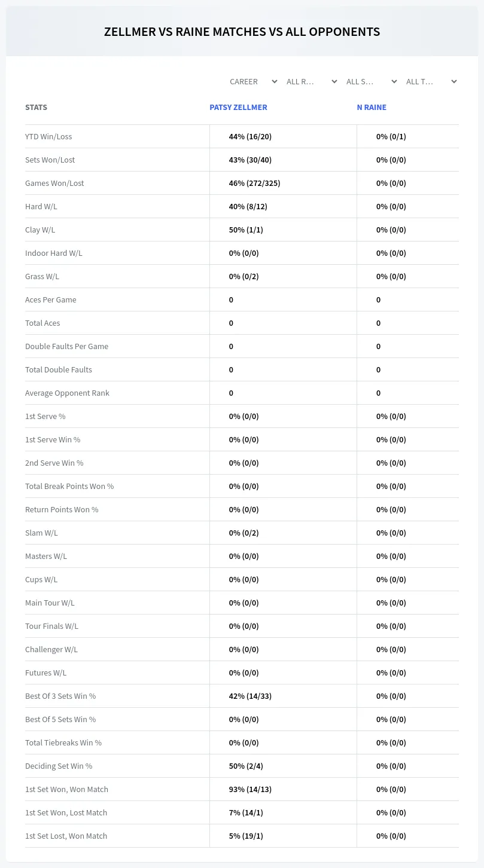This screenshot has height=868, width=484.
Task: Click the STATS column header
Action: 36,108
